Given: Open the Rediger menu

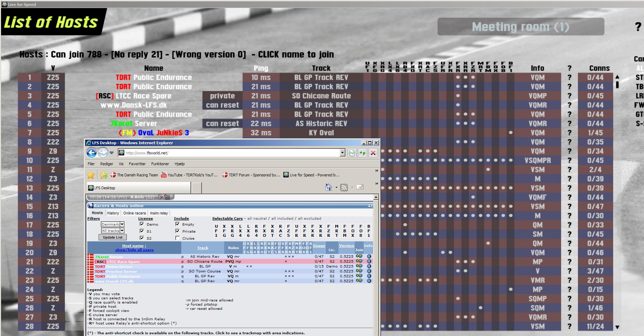Looking at the screenshot, I should (x=107, y=164).
